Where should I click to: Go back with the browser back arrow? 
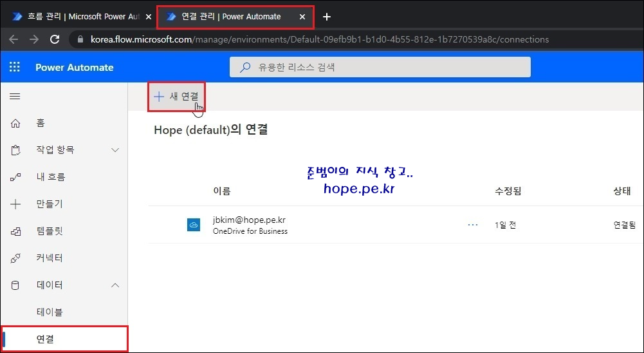point(14,39)
